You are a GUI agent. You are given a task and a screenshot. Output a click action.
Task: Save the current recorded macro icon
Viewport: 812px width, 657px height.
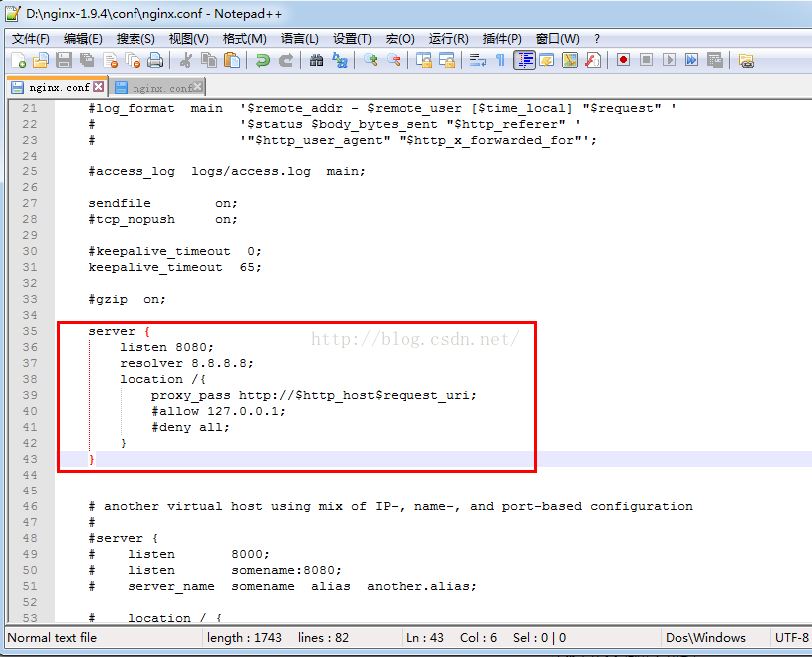tap(714, 60)
